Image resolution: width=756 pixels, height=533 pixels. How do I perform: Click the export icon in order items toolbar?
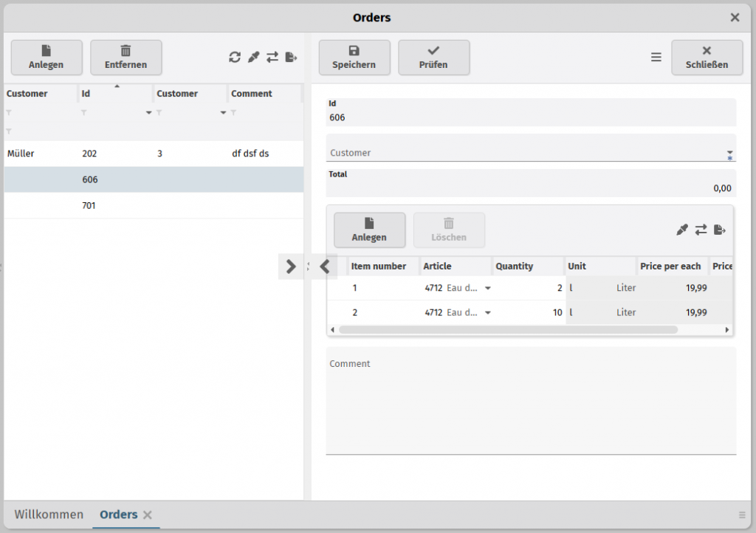point(720,230)
